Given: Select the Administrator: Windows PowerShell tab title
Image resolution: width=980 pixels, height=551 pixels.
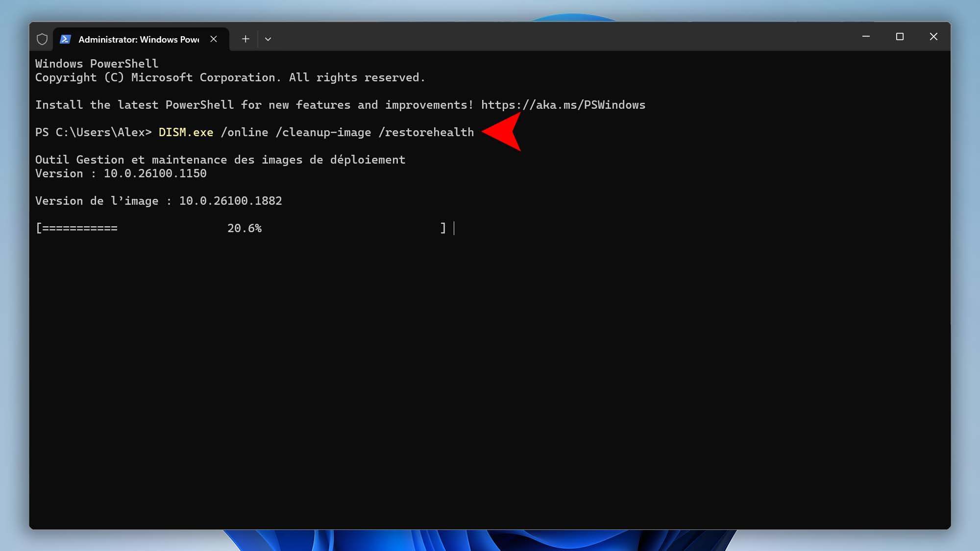Looking at the screenshot, I should [139, 40].
